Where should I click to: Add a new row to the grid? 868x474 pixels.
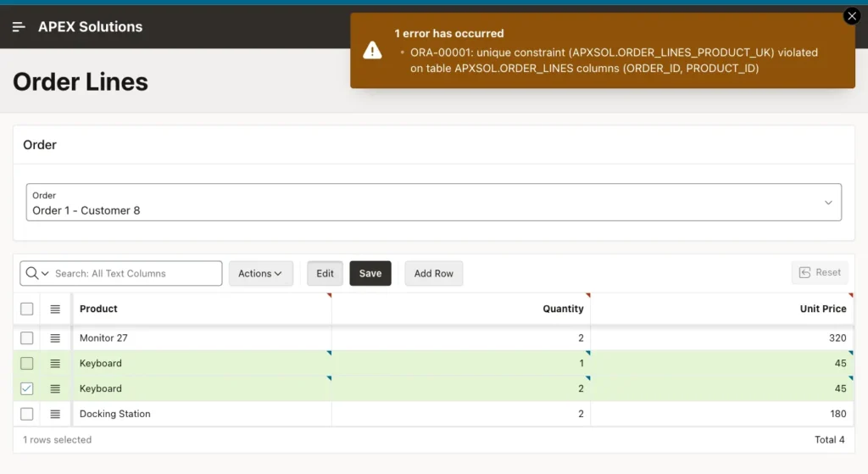pyautogui.click(x=433, y=273)
